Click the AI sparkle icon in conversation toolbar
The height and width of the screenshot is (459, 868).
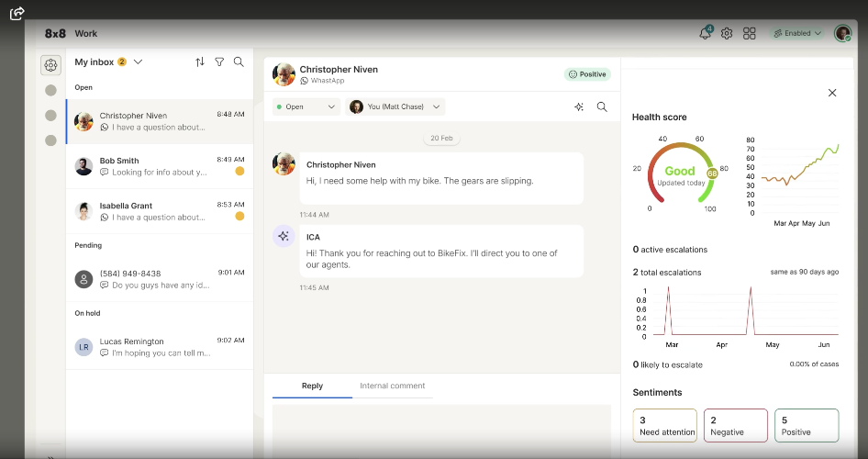tap(579, 106)
